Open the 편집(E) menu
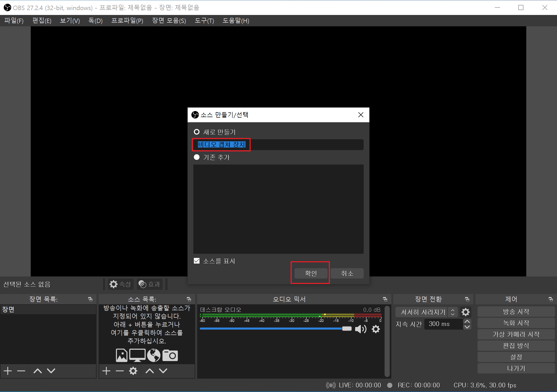 coord(42,21)
